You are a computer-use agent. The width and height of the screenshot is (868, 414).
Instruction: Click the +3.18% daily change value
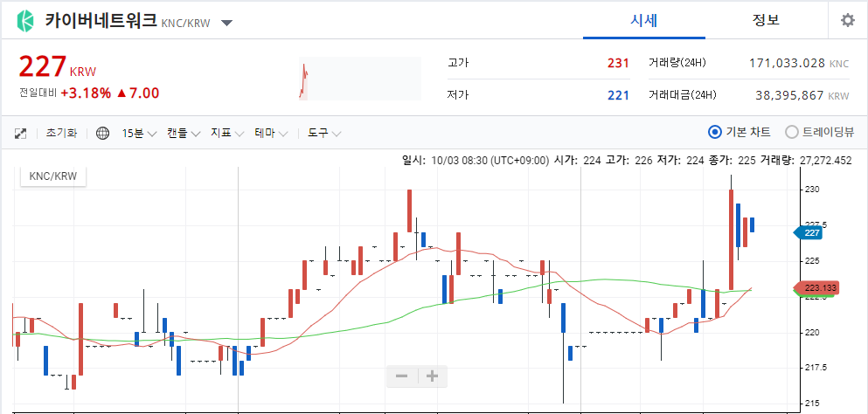(x=86, y=93)
